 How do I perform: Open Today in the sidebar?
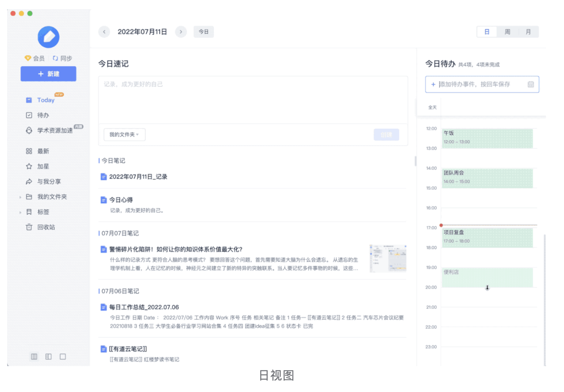[46, 100]
